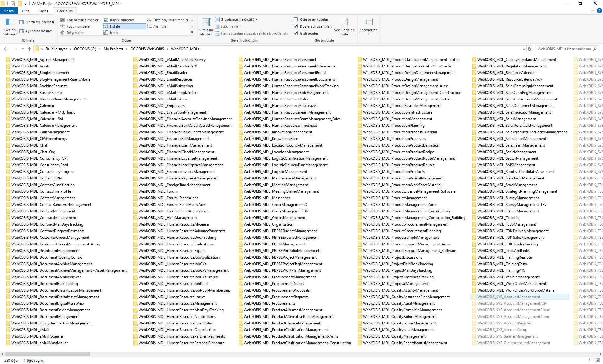Viewport: 603px width, 364px height.
Task: Expand the layout gallery more arrow
Action: coord(192,33)
